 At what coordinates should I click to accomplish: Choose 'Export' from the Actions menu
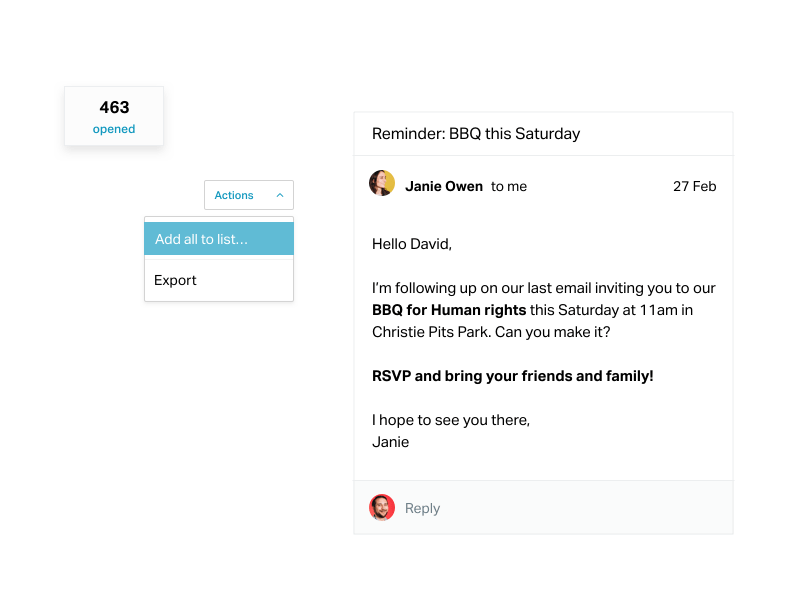click(x=175, y=280)
